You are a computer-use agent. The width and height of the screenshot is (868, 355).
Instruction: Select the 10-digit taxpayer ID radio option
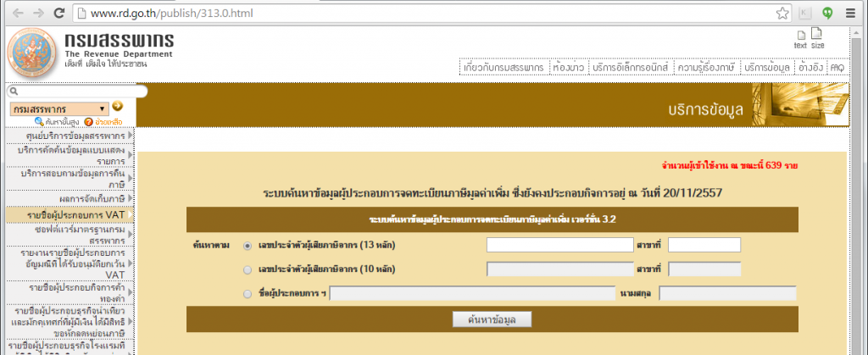(248, 269)
